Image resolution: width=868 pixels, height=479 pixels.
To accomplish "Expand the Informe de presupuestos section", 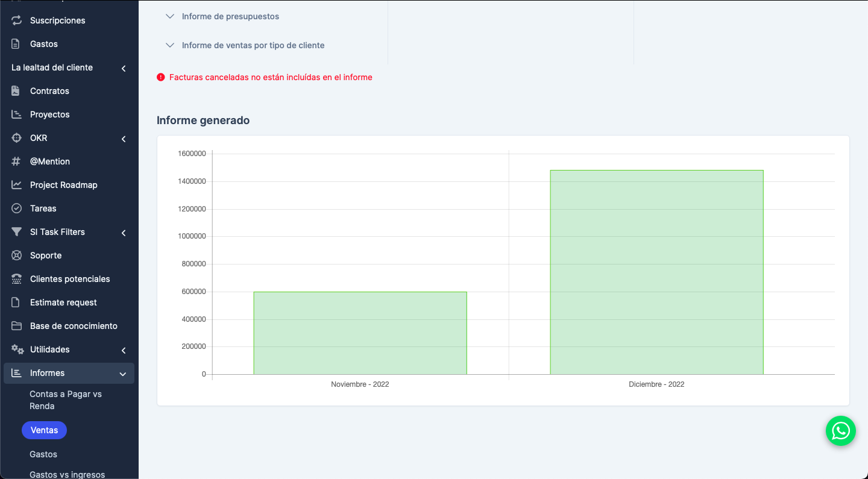I will [x=230, y=16].
